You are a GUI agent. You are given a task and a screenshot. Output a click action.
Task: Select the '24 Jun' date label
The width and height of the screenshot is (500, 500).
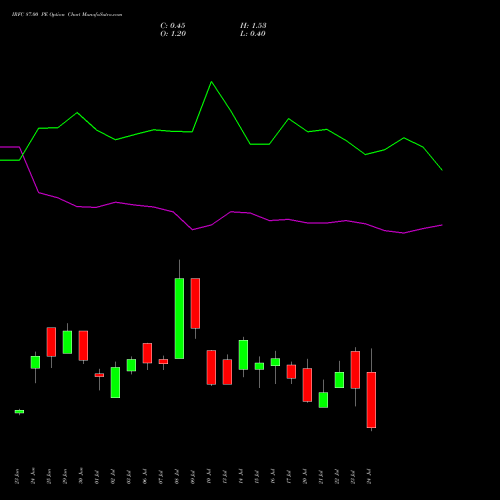pyautogui.click(x=33, y=476)
